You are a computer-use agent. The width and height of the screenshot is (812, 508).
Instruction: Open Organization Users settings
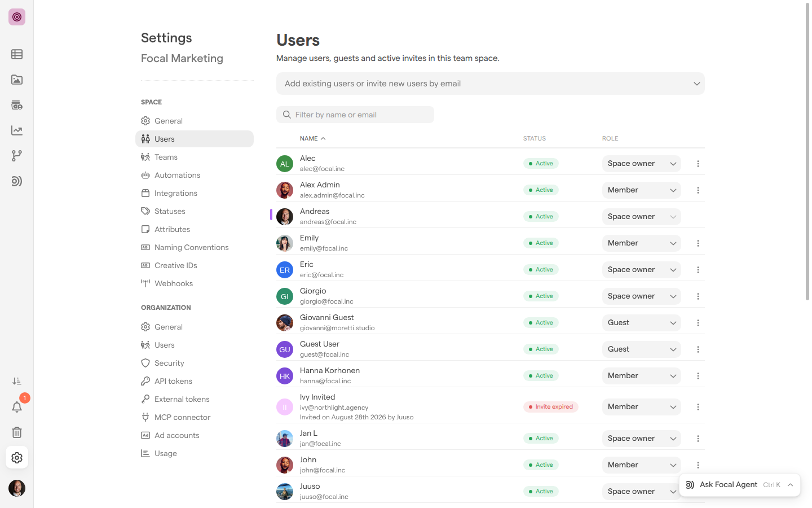pos(195,345)
